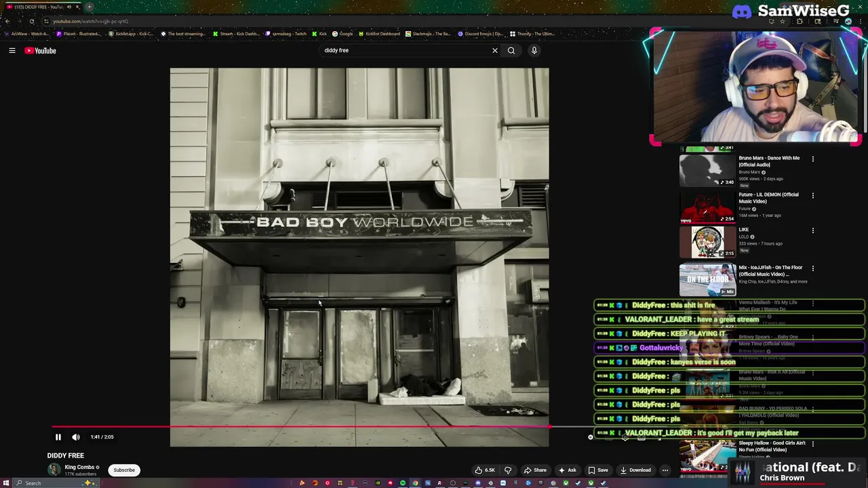Open options for Sleepy Hallow video

(x=813, y=445)
